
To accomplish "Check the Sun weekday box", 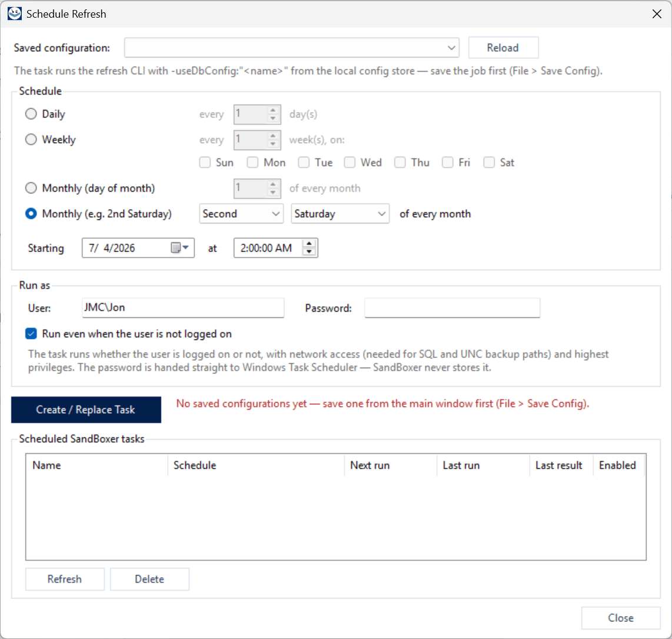I will [x=205, y=162].
